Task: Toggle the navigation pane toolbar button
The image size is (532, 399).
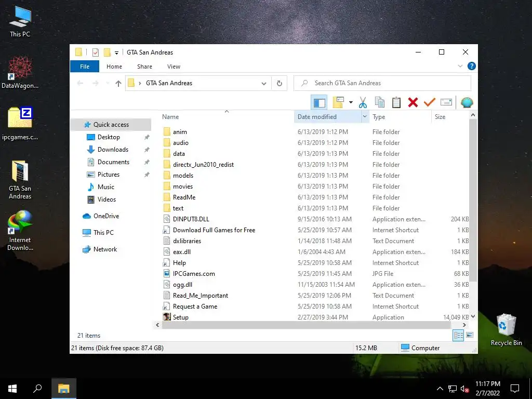Action: [319, 102]
